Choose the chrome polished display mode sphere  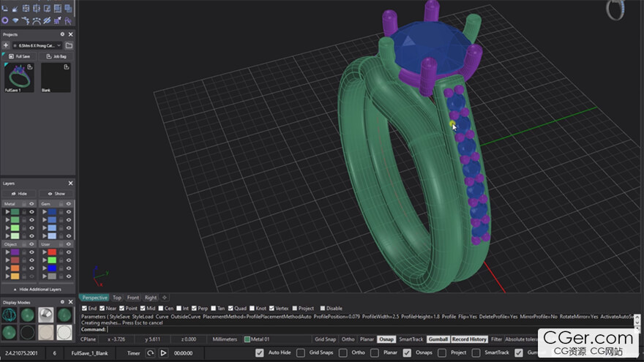point(46,314)
